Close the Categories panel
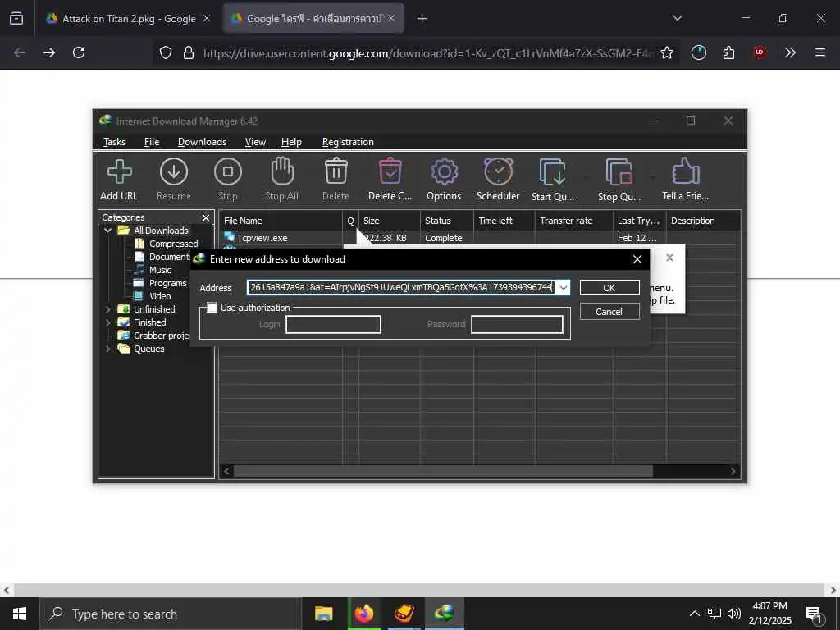This screenshot has width=840, height=630. click(205, 217)
